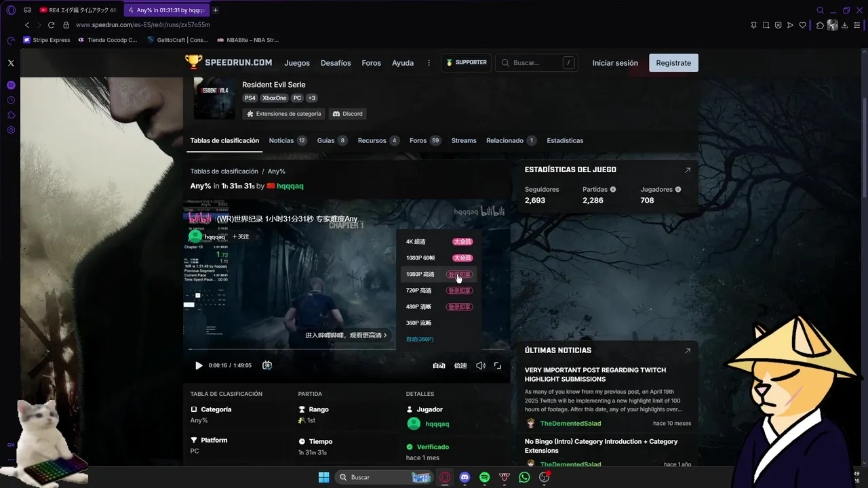Select 1080P 60帧 video quality
Viewport: 868px width, 488px height.
(x=439, y=258)
